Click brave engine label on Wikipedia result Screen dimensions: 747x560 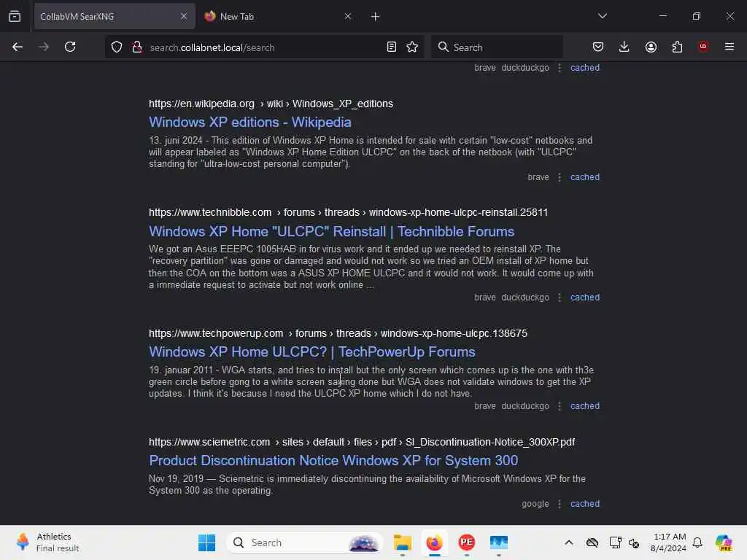pos(538,177)
